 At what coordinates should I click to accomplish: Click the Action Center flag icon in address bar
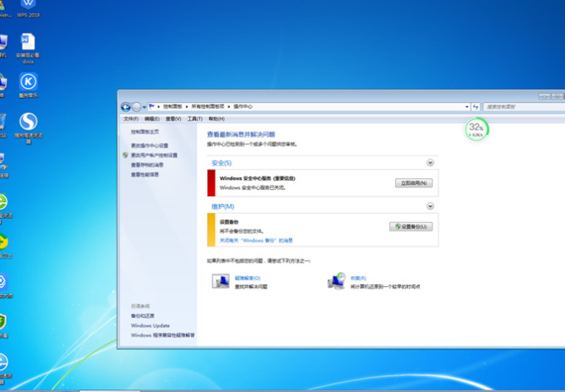pyautogui.click(x=152, y=107)
